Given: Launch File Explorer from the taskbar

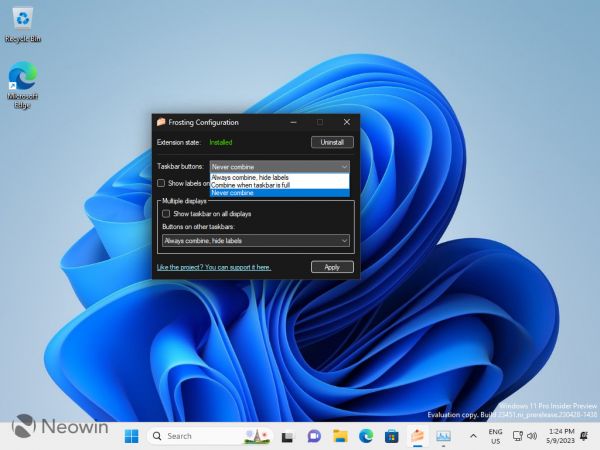Looking at the screenshot, I should [340, 436].
